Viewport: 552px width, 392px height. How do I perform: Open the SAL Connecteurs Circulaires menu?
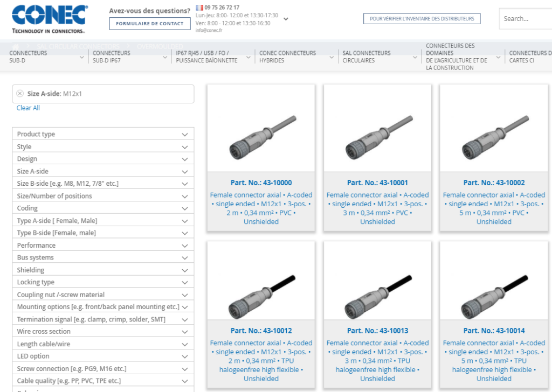pyautogui.click(x=379, y=57)
